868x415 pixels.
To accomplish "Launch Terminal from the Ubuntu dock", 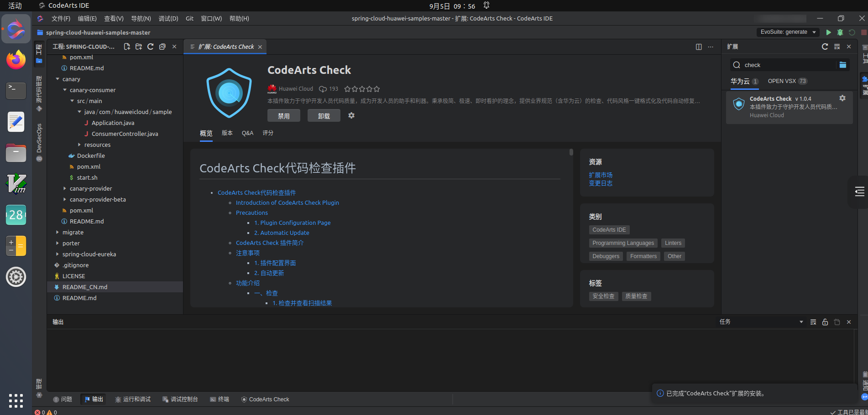I will coord(16,91).
